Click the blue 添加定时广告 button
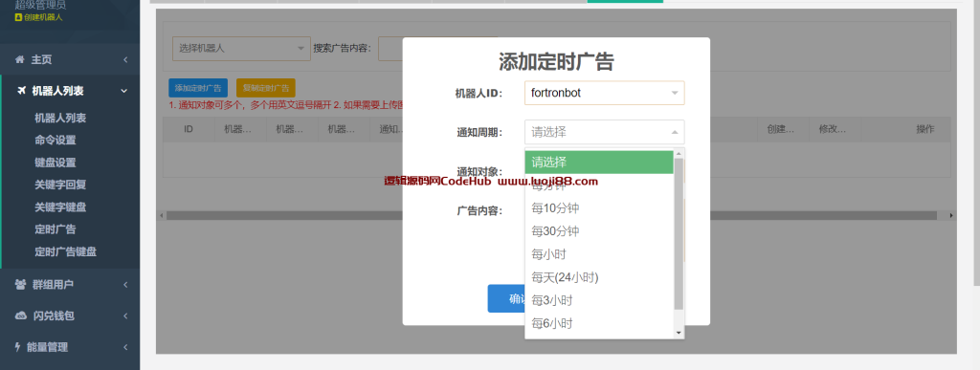This screenshot has width=980, height=370. click(198, 88)
